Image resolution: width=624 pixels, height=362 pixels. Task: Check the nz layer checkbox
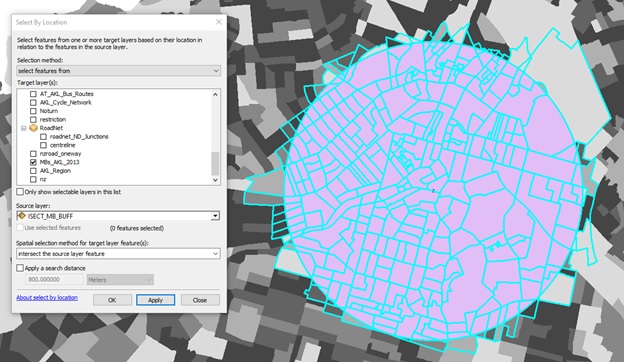[33, 179]
